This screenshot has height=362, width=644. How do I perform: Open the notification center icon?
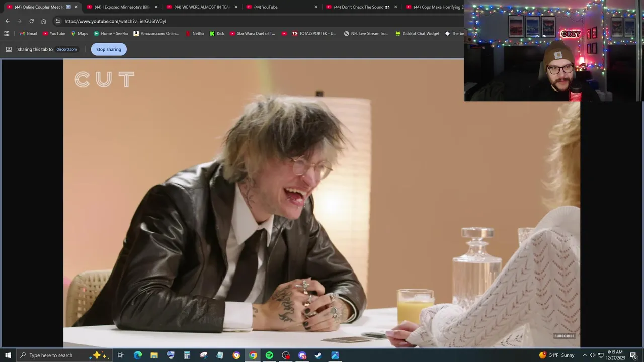(634, 355)
